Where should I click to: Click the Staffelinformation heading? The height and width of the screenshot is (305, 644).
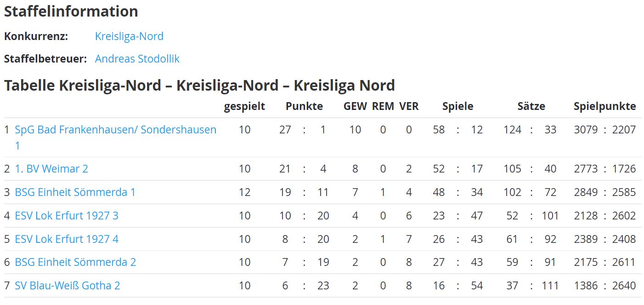click(71, 11)
